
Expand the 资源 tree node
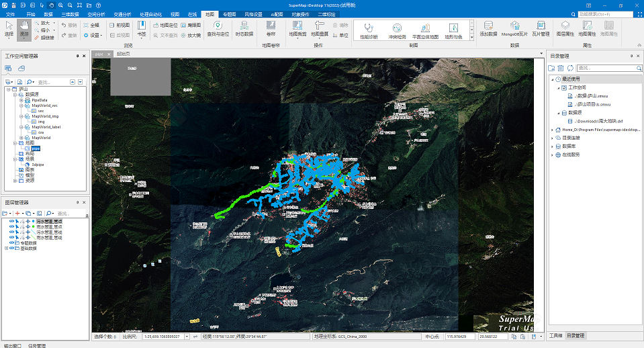[15, 180]
